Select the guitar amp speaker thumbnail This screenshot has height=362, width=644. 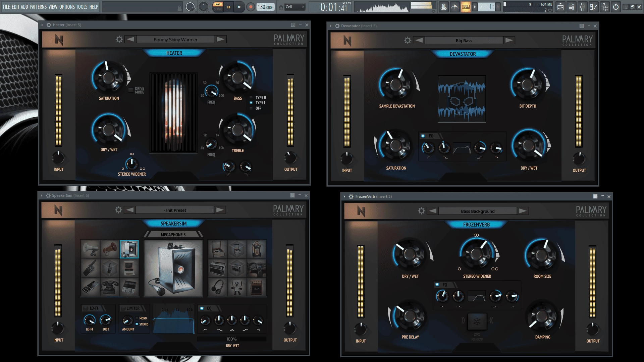(x=257, y=287)
